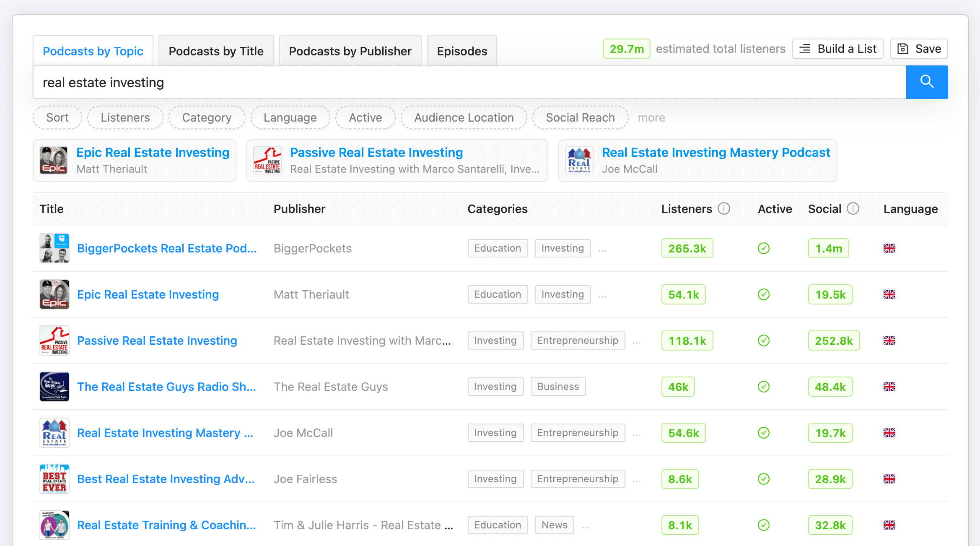Screen dimensions: 980x546
Task: Open Passive Real Estate Investing suggestion card
Action: (397, 161)
